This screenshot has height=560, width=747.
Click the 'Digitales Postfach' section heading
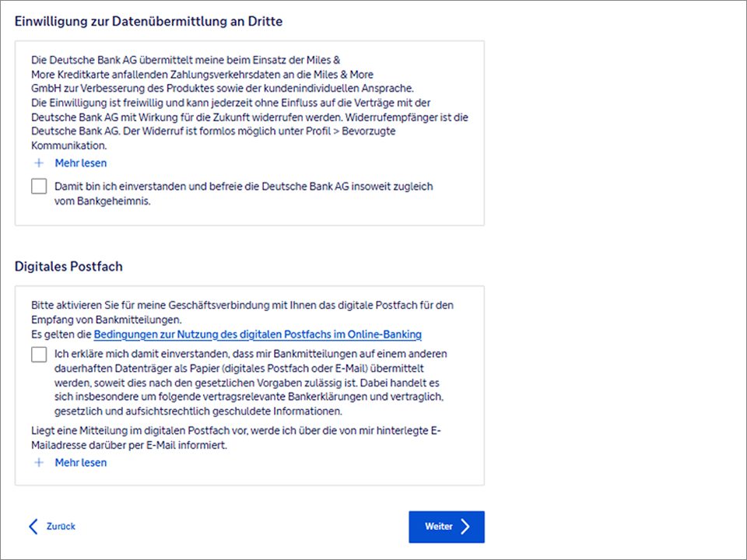click(68, 267)
